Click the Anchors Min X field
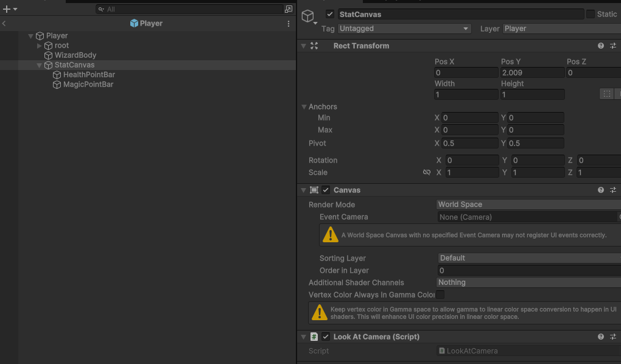 (x=470, y=117)
